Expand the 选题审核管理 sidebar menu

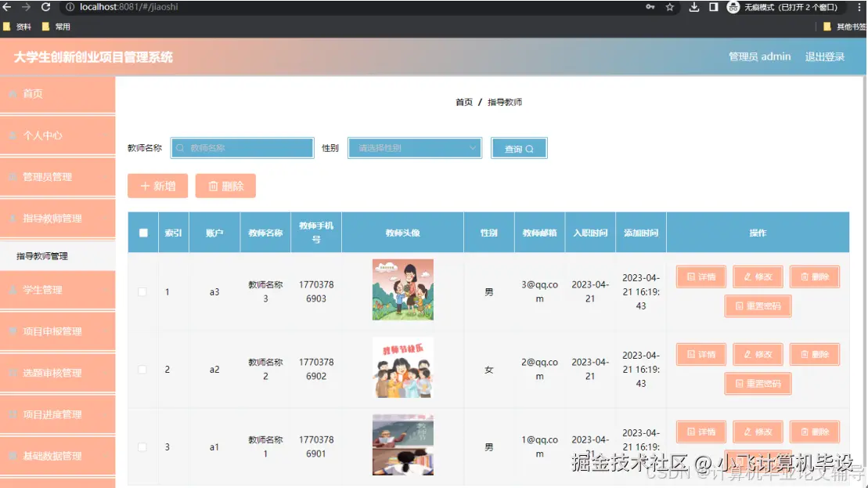coord(58,373)
